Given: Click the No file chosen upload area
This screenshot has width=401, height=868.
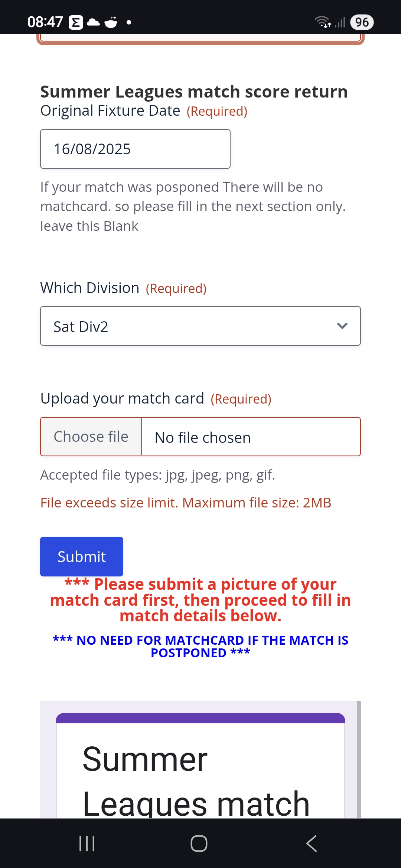Looking at the screenshot, I should pyautogui.click(x=251, y=437).
